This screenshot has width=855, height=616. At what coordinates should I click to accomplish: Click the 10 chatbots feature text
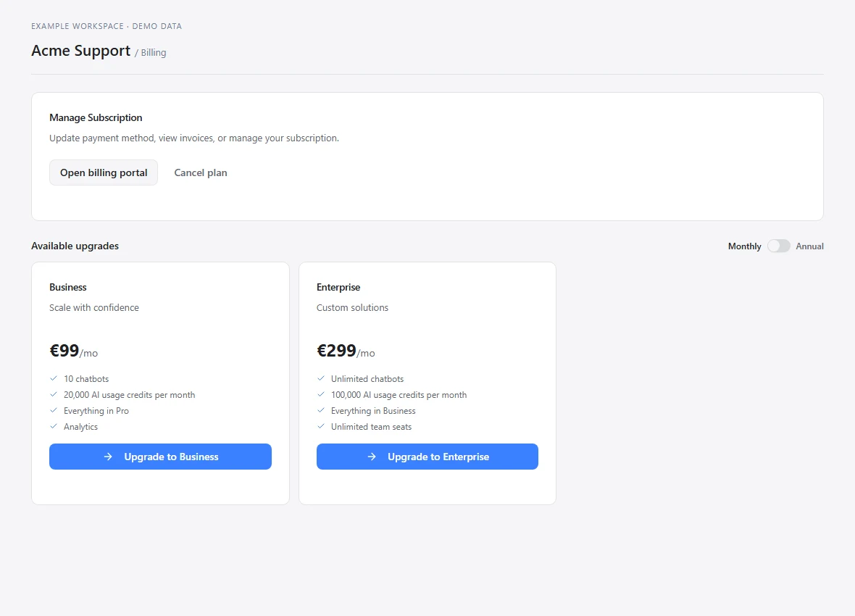coord(86,378)
